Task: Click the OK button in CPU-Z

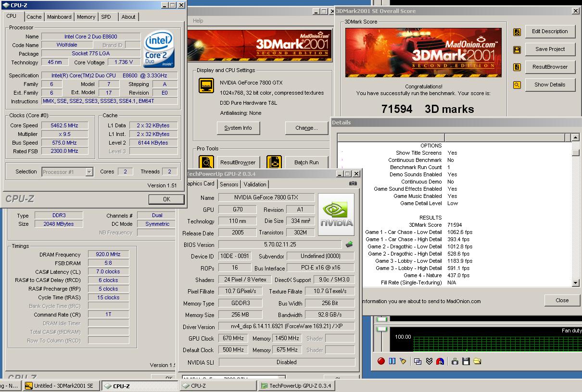Action: click(166, 199)
